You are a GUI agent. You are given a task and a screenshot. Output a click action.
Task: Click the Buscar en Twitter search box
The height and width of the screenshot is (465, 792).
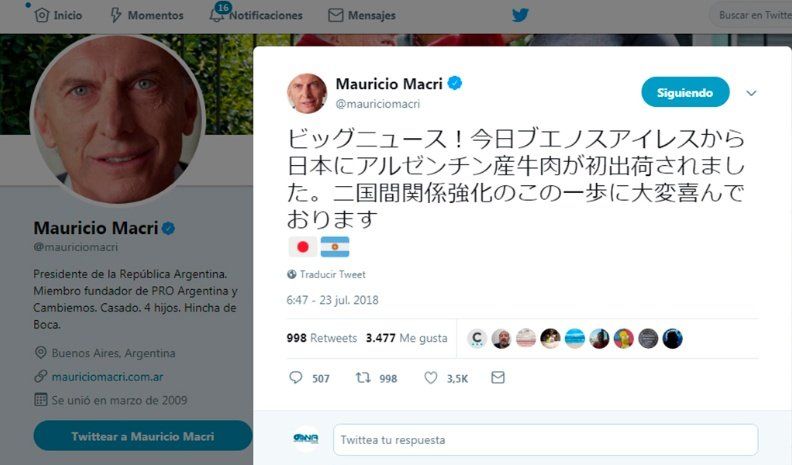tap(751, 15)
